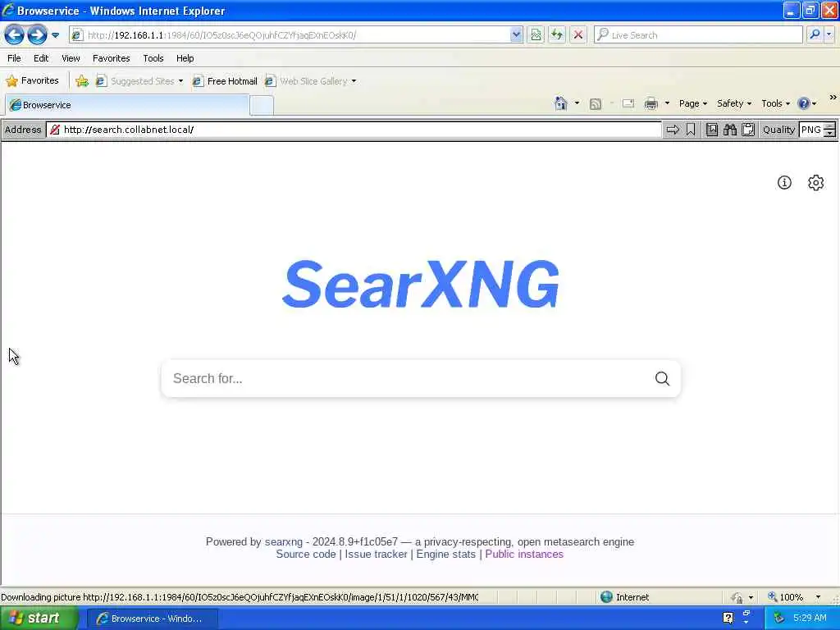Increase the Quality stepper up arrow

click(830, 126)
